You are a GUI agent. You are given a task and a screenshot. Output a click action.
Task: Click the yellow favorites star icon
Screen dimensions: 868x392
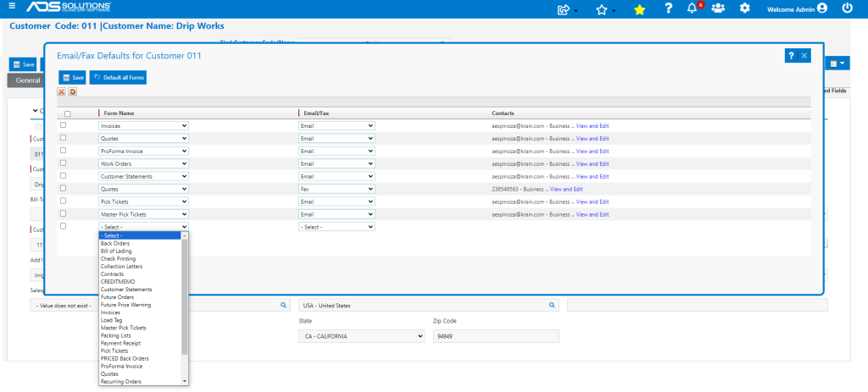pos(639,9)
